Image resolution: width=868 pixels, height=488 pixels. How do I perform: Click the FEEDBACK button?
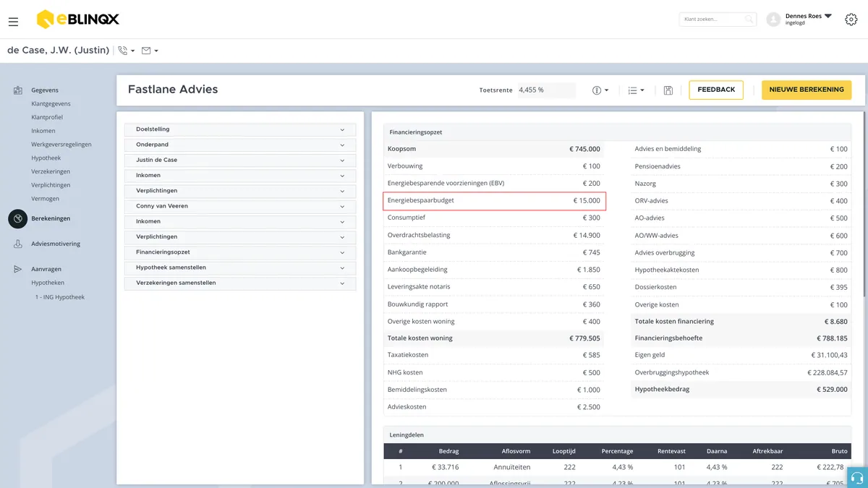[x=716, y=90]
